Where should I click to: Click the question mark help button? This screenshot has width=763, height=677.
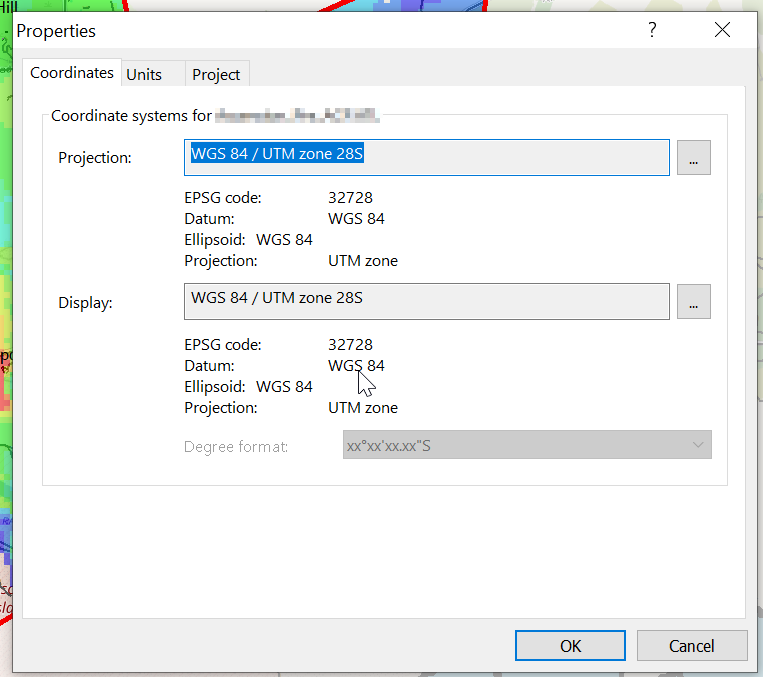point(652,30)
